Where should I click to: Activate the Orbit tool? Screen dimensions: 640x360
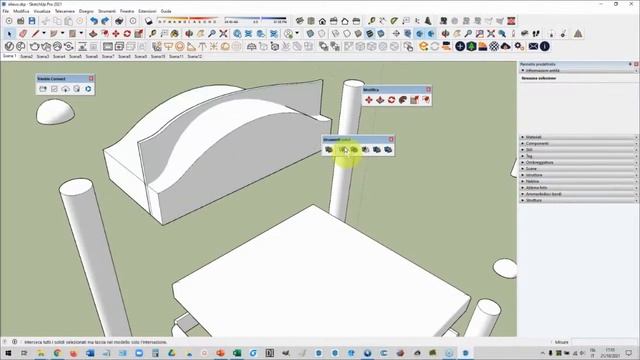(189, 34)
